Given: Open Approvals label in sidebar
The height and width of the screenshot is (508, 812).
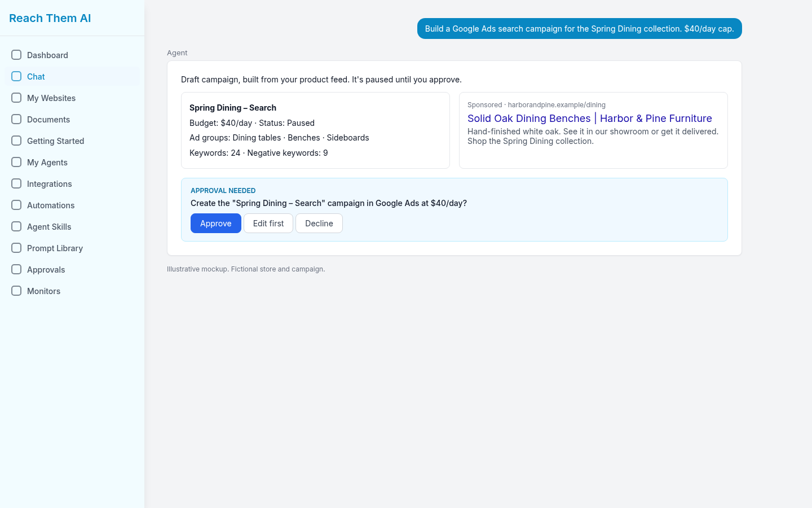Looking at the screenshot, I should click(x=46, y=270).
